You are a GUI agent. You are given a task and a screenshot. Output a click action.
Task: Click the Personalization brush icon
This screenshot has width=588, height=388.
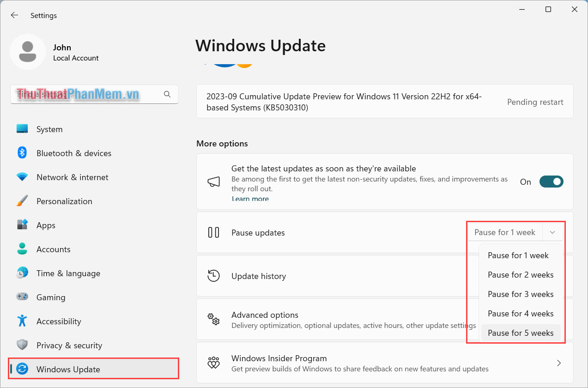(22, 201)
